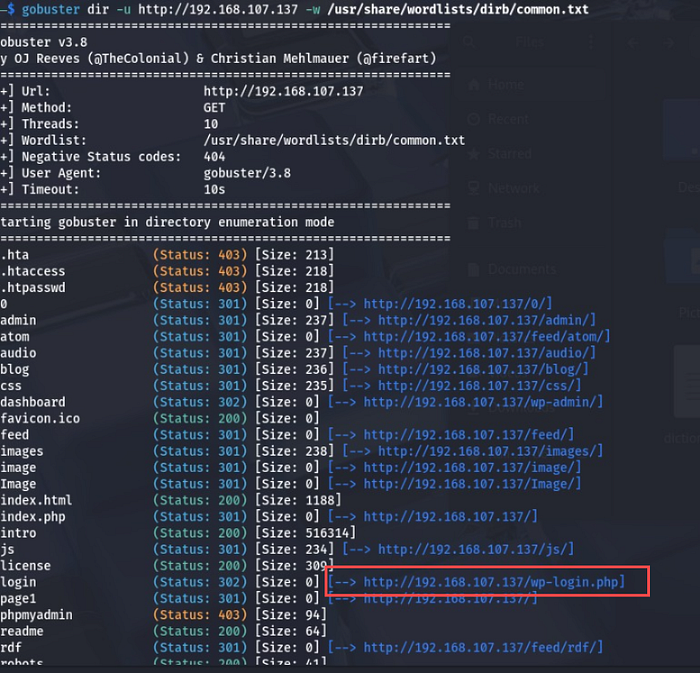The height and width of the screenshot is (673, 700).
Task: Click the 'directory enumeration mode' line
Action: [167, 222]
